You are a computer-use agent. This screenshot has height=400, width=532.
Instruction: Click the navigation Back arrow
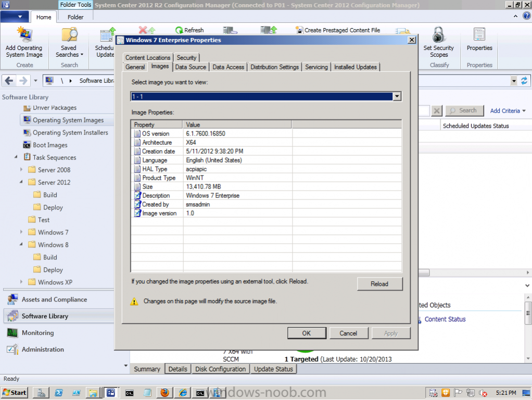coord(9,81)
